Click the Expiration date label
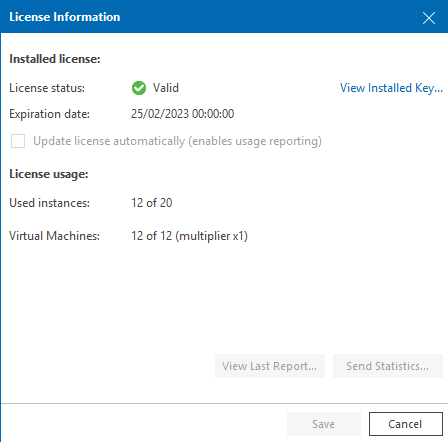This screenshot has height=442, width=448. click(x=49, y=114)
